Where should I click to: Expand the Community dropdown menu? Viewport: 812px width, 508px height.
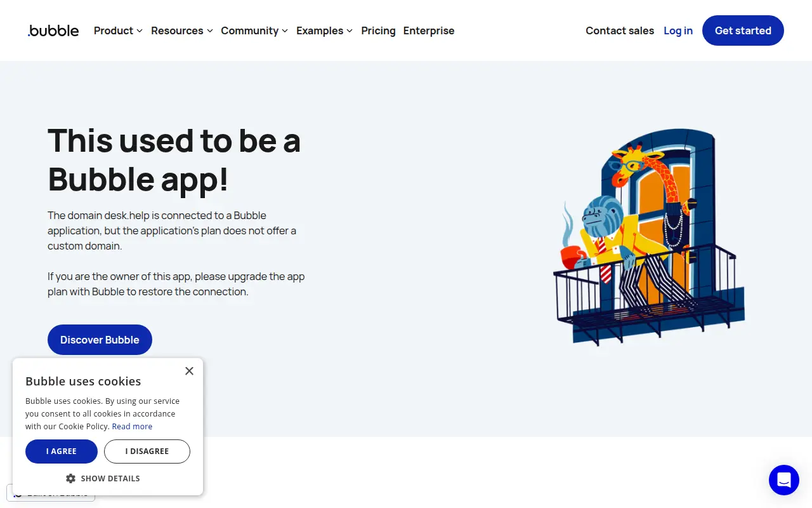254,30
